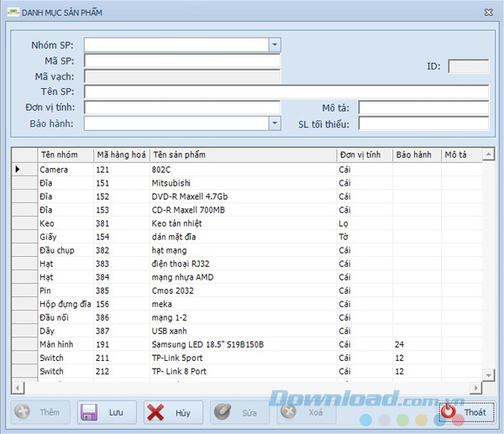The height and width of the screenshot is (434, 504).
Task: Click the vertical scrollbar down arrow
Action: pyautogui.click(x=489, y=374)
